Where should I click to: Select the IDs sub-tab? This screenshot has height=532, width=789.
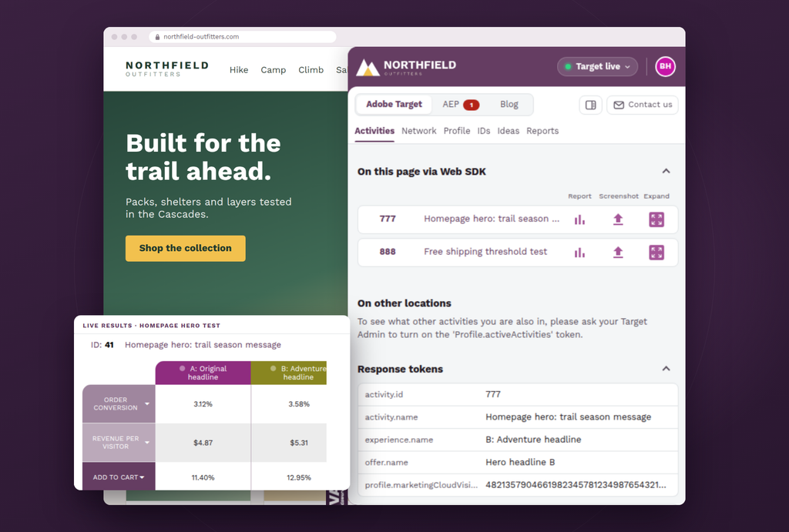click(x=484, y=131)
